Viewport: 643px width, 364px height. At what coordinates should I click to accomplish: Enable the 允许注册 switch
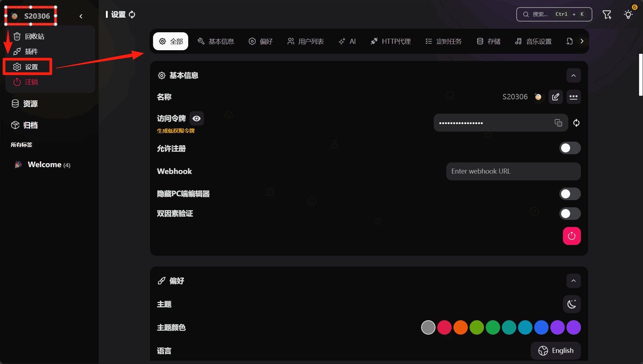pos(570,148)
